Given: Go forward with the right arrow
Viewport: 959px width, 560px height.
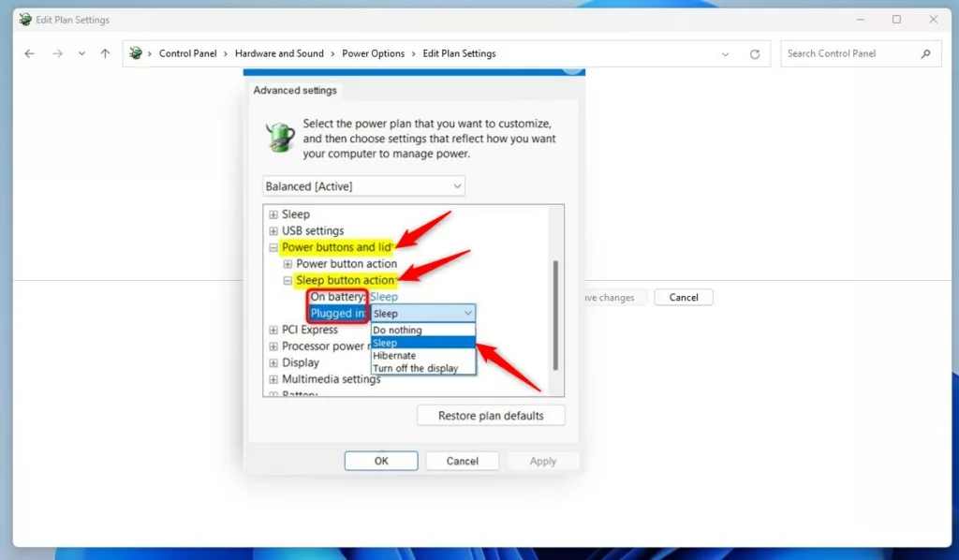Looking at the screenshot, I should click(x=57, y=53).
